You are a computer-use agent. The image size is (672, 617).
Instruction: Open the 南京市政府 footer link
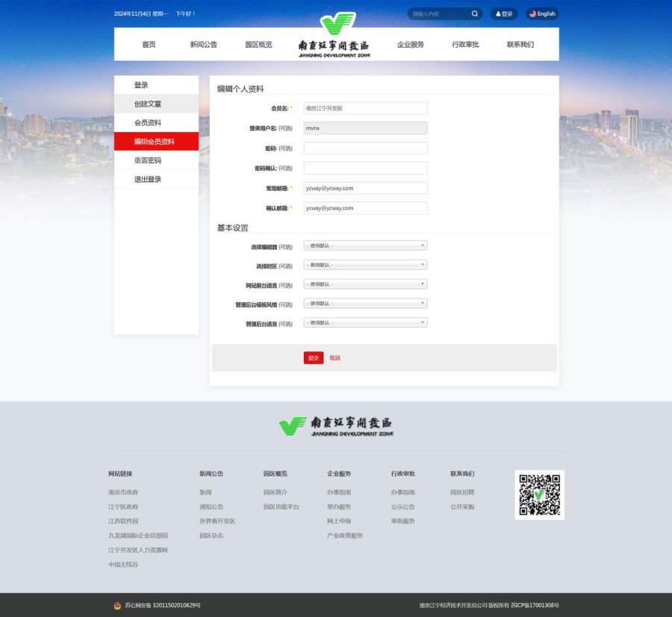[122, 492]
